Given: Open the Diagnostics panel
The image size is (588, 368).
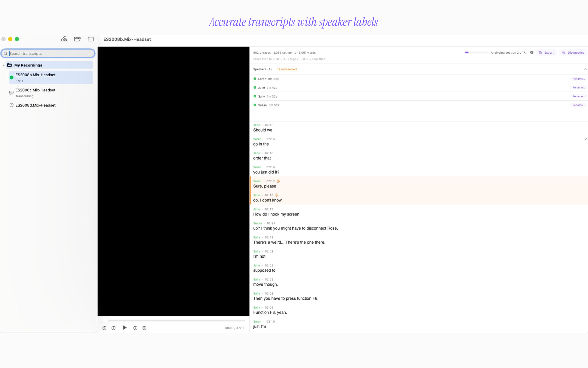Looking at the screenshot, I should click(573, 53).
